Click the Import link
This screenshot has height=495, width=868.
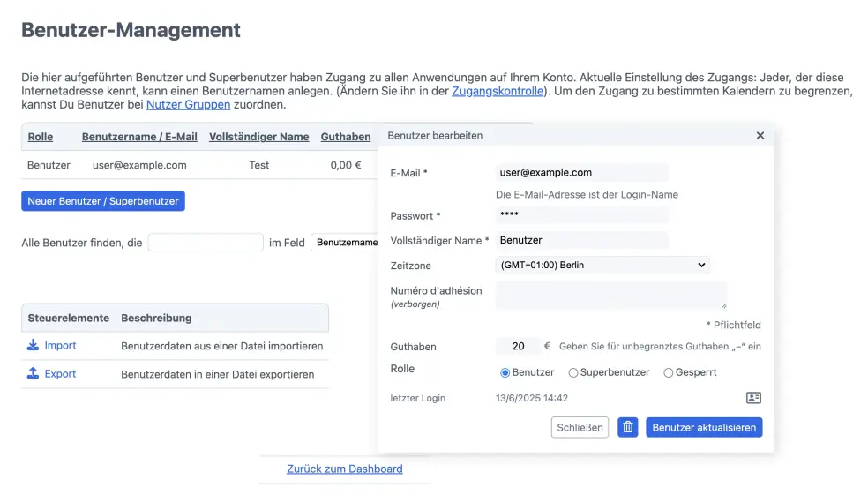[60, 346]
